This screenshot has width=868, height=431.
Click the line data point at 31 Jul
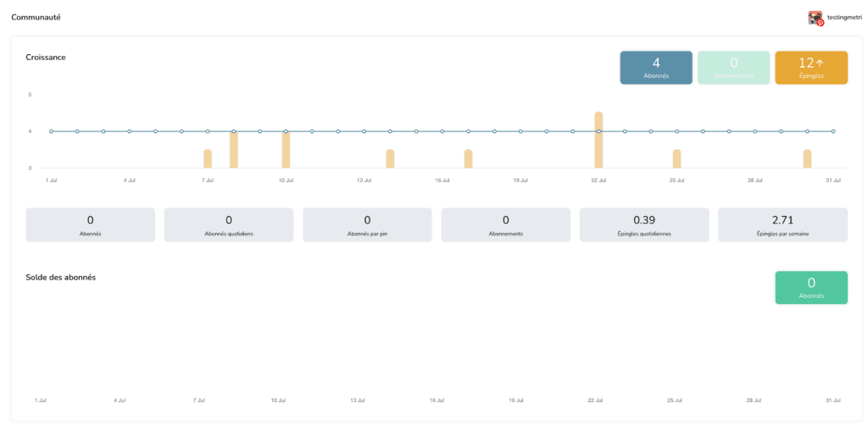pyautogui.click(x=833, y=131)
